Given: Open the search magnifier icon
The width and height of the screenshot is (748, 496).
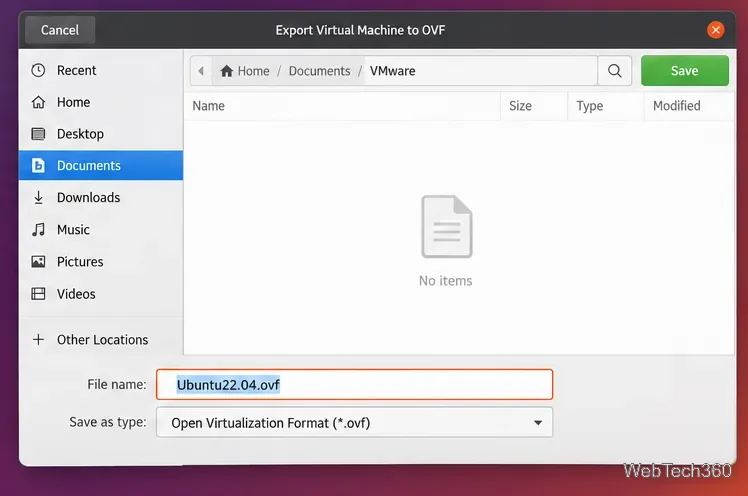Looking at the screenshot, I should 614,71.
